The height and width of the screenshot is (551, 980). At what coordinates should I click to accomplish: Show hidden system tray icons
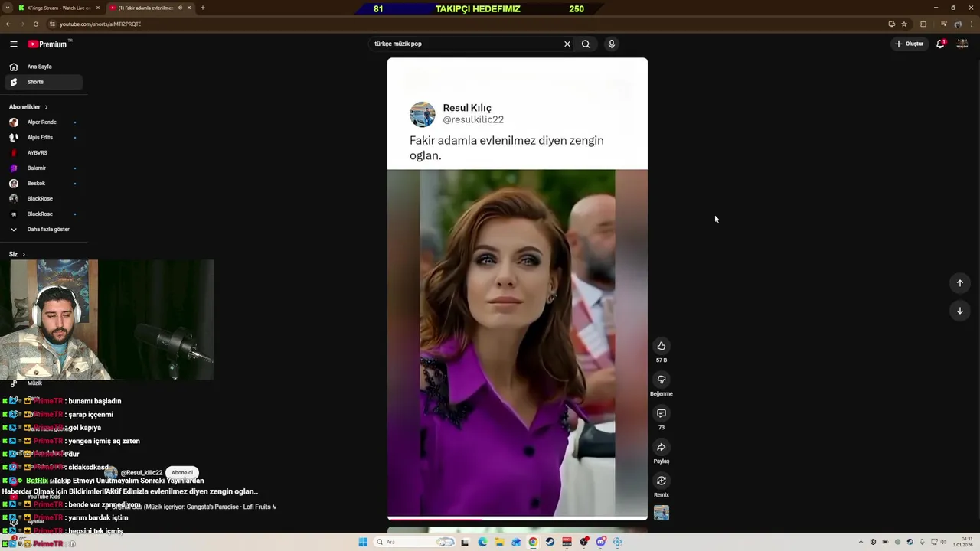861,542
